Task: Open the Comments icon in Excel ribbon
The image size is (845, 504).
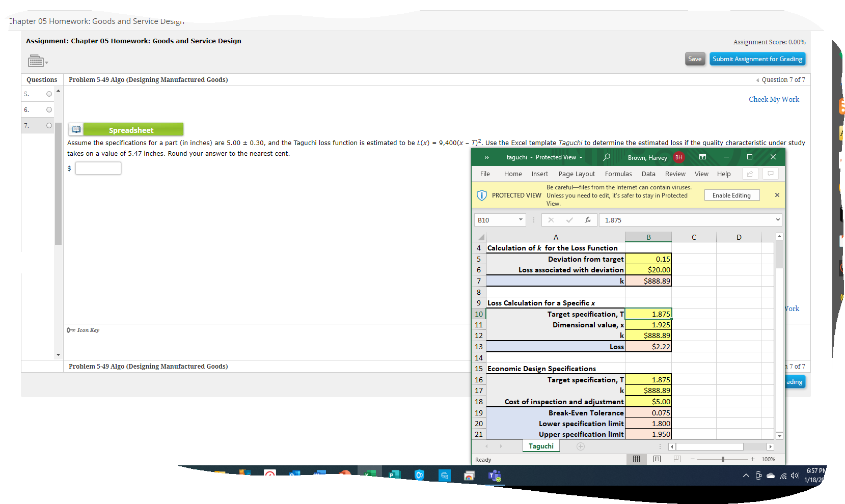Action: click(x=771, y=174)
